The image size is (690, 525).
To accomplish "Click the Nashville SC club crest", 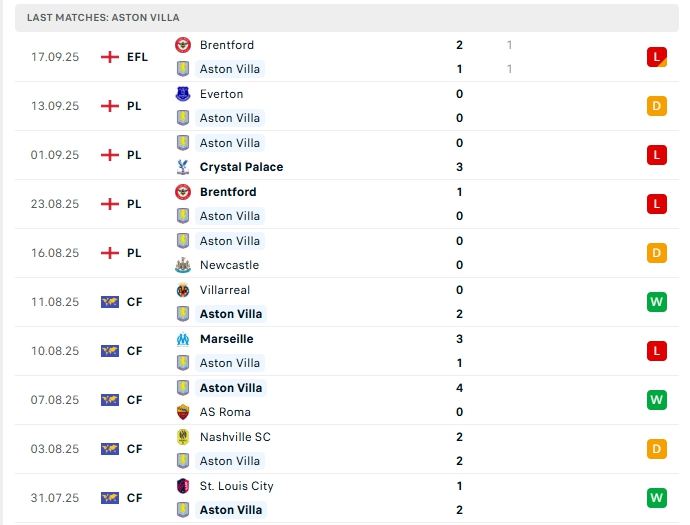I will click(183, 437).
